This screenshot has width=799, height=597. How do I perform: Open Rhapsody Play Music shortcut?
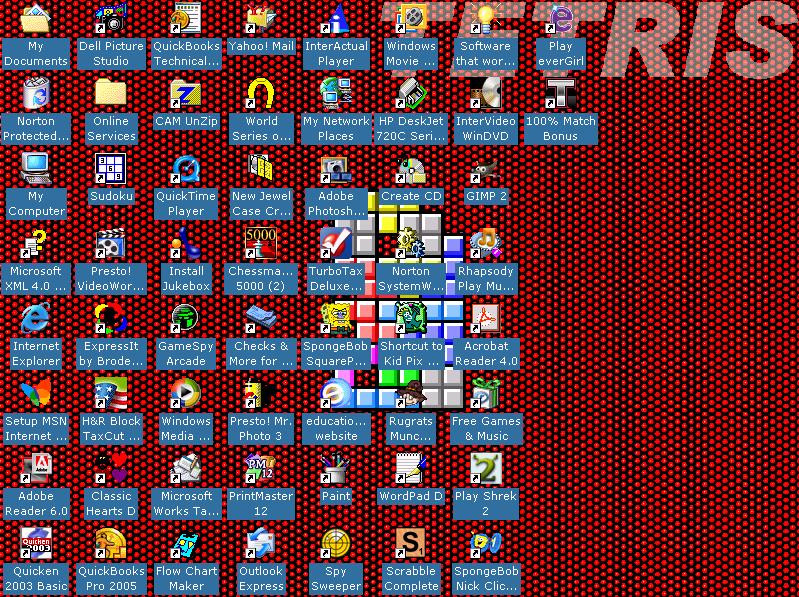(486, 243)
